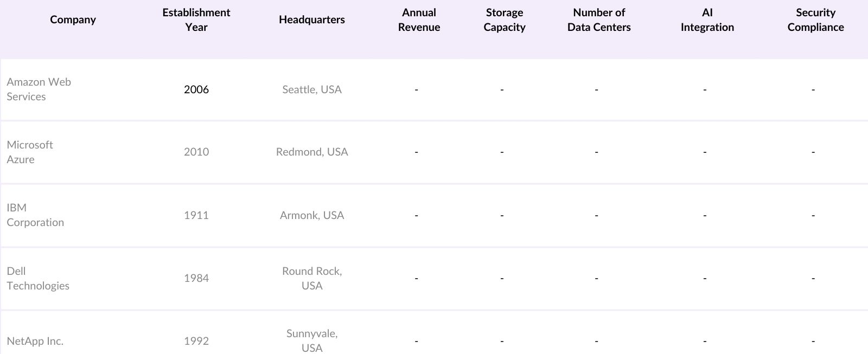Viewport: 868px width, 354px height.
Task: Click the 2006 establishment year cell
Action: [x=196, y=89]
